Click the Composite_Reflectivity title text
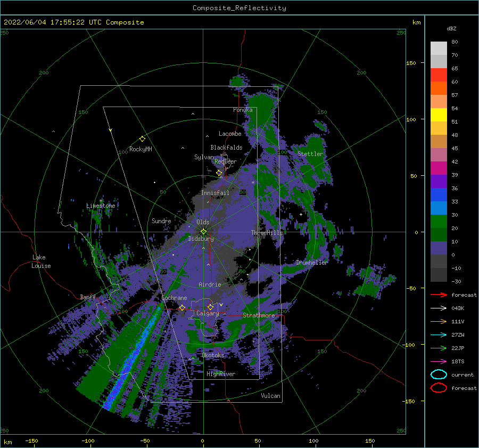Image resolution: width=479 pixels, height=448 pixels. click(x=240, y=8)
